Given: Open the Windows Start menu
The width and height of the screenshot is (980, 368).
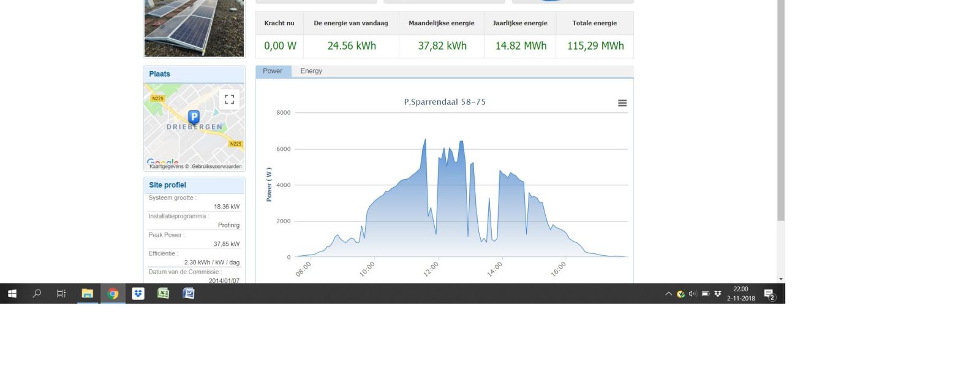Looking at the screenshot, I should point(12,294).
